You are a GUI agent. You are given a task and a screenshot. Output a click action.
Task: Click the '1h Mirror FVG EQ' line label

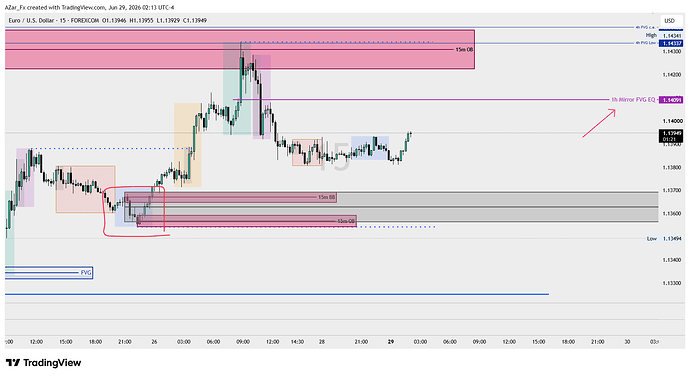tap(633, 100)
